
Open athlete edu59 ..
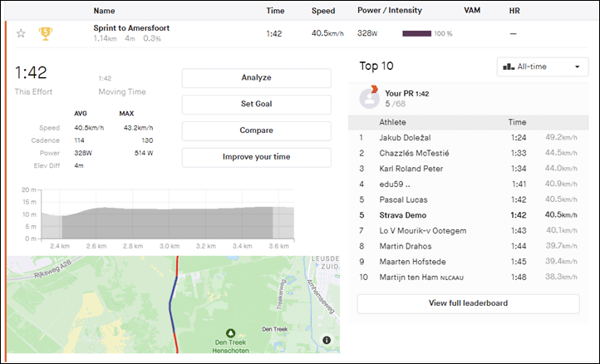pyautogui.click(x=395, y=184)
